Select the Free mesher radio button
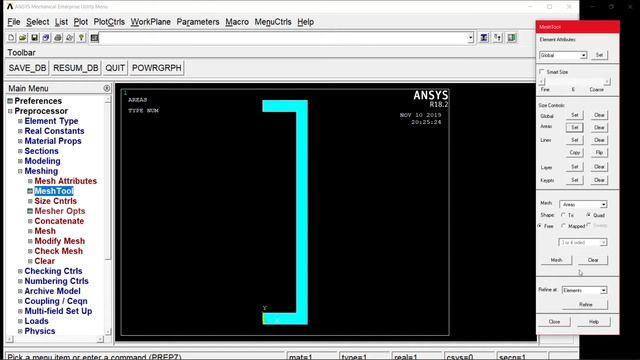This screenshot has width=640, height=360. 540,226
